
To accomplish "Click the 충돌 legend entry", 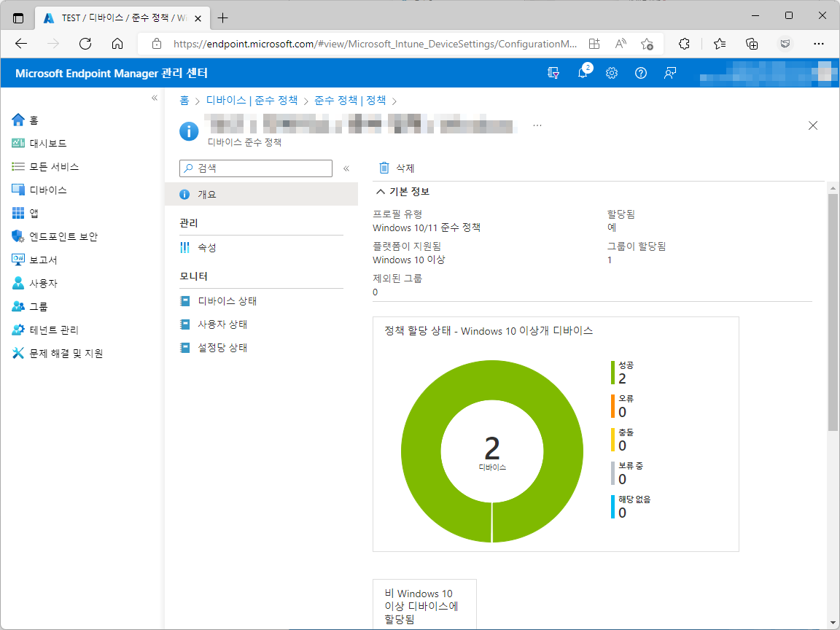I will pyautogui.click(x=623, y=440).
